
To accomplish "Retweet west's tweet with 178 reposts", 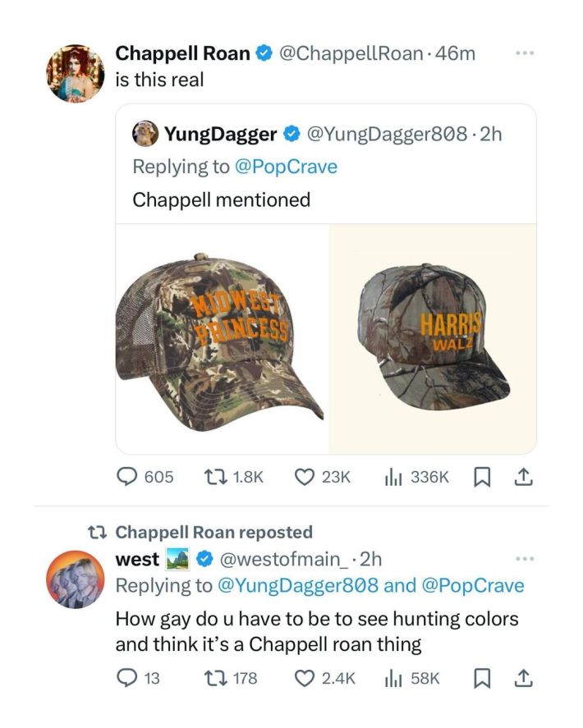I will (210, 678).
